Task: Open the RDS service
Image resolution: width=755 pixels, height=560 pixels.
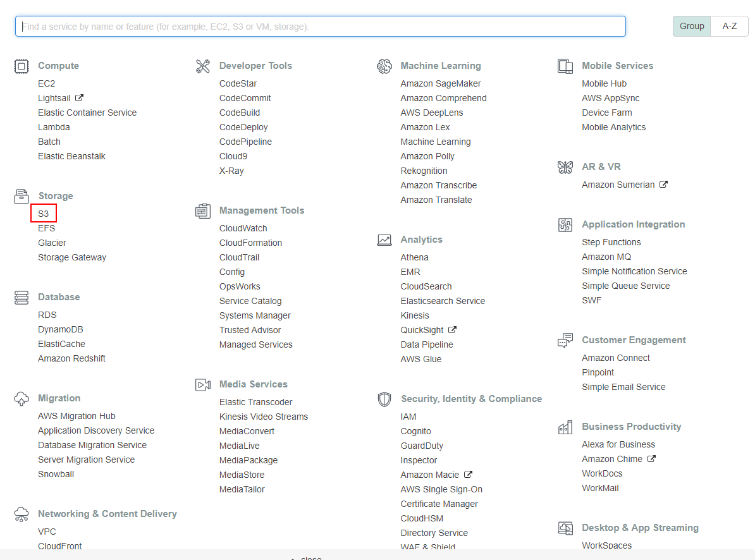Action: [47, 315]
